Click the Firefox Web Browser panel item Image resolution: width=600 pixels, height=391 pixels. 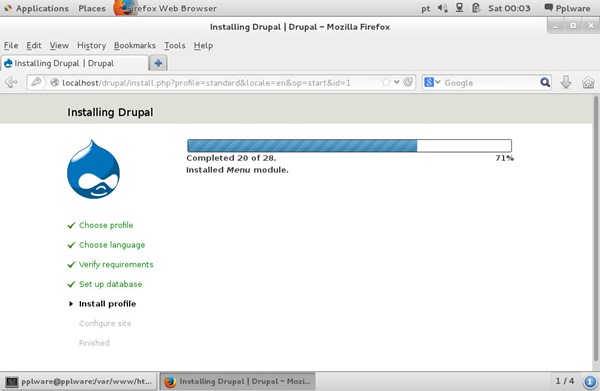coord(165,8)
